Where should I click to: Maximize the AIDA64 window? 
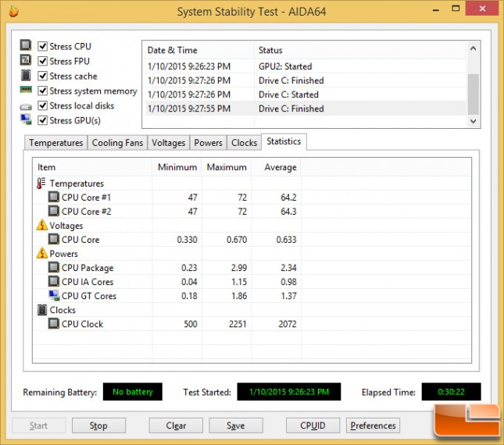(x=456, y=9)
